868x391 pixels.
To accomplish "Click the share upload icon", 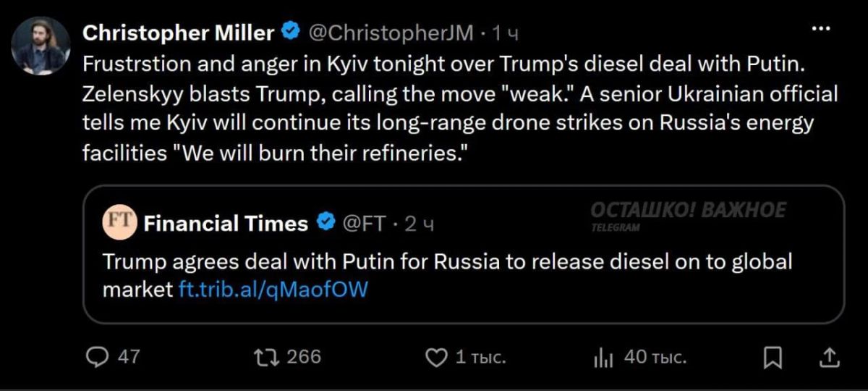I will click(830, 357).
